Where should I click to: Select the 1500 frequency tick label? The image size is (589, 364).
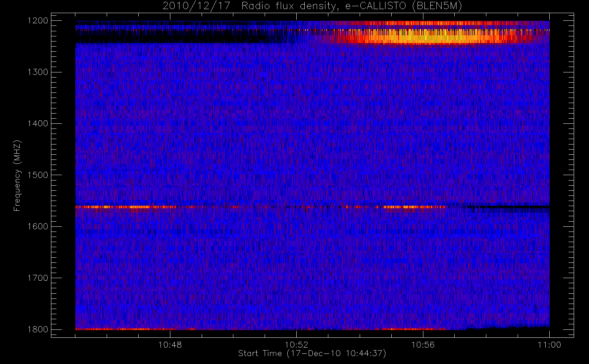pos(38,175)
